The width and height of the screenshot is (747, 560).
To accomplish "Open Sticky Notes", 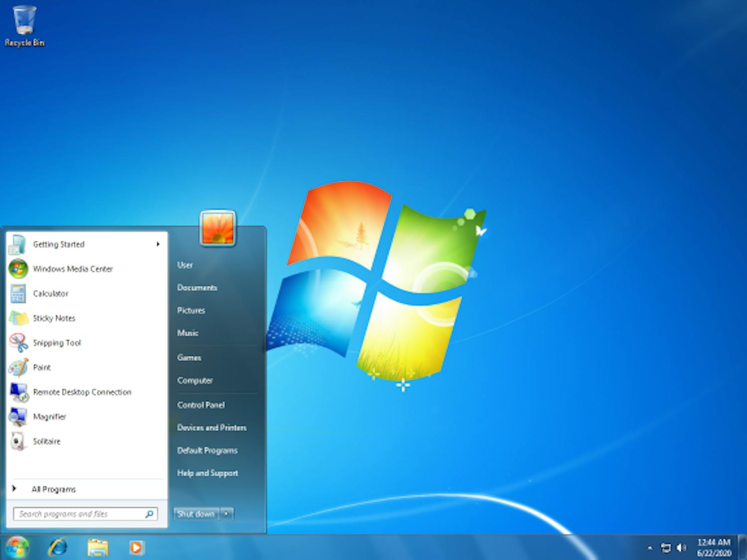I will click(x=54, y=318).
